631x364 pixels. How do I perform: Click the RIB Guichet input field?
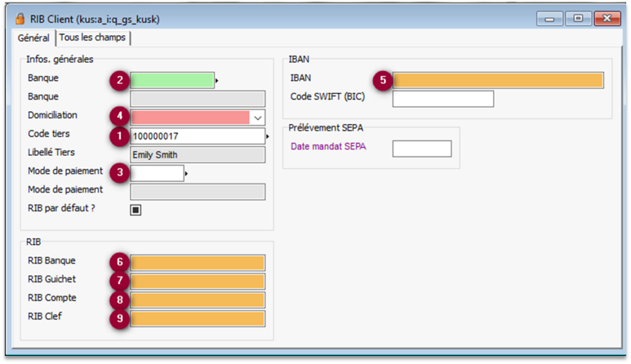[197, 281]
